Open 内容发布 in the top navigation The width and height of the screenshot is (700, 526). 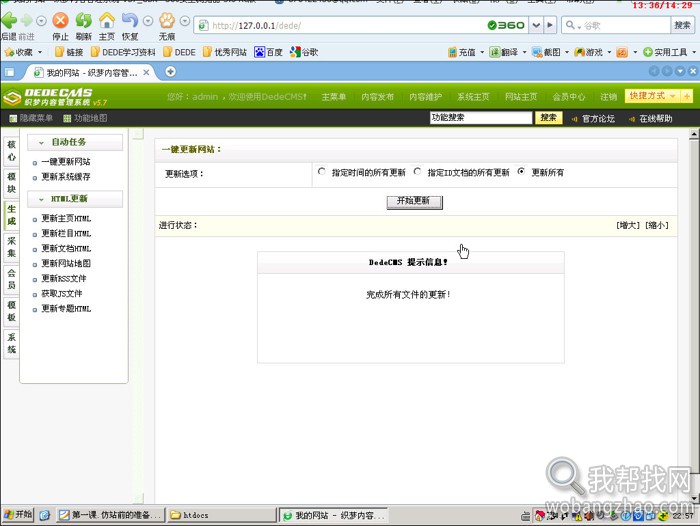(378, 97)
